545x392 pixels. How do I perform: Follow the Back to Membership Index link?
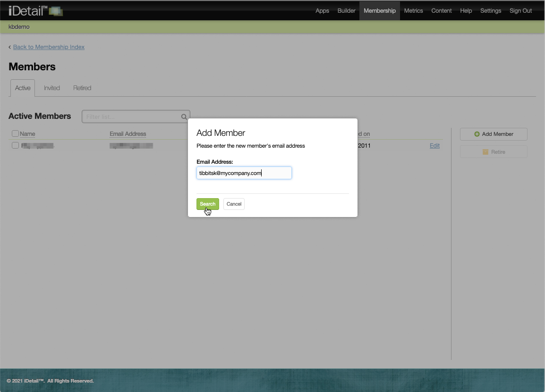49,47
